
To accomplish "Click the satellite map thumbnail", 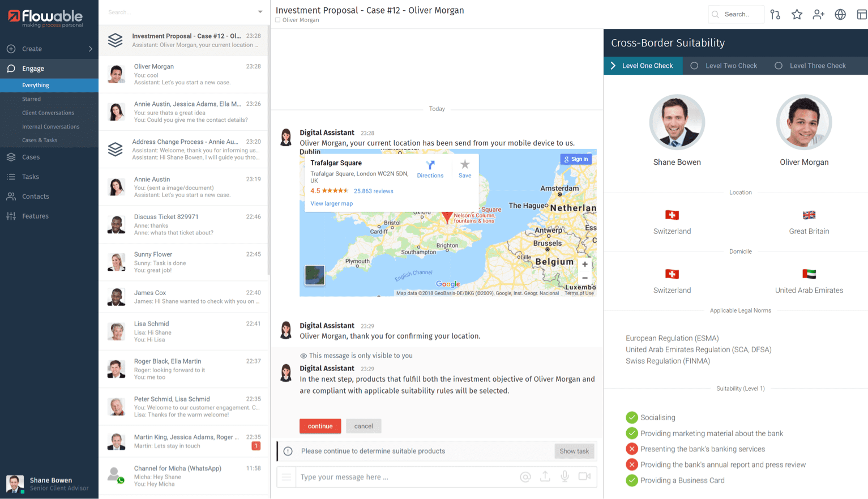I will point(315,275).
